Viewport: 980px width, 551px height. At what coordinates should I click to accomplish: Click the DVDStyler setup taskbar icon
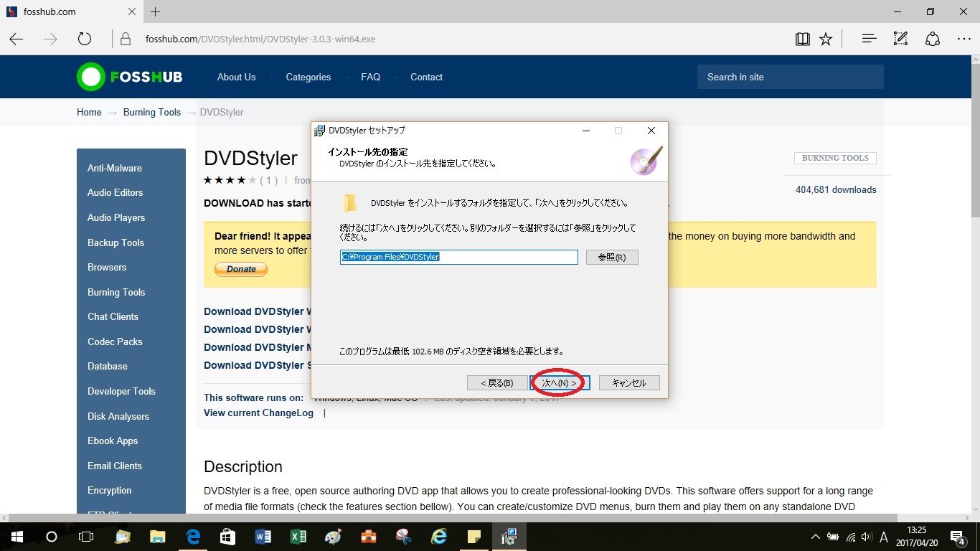pyautogui.click(x=509, y=536)
